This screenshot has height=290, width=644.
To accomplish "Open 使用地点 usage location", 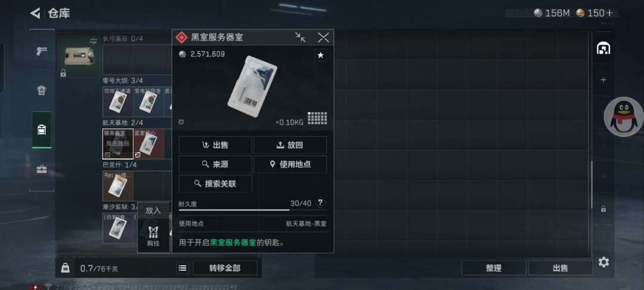I will (290, 164).
